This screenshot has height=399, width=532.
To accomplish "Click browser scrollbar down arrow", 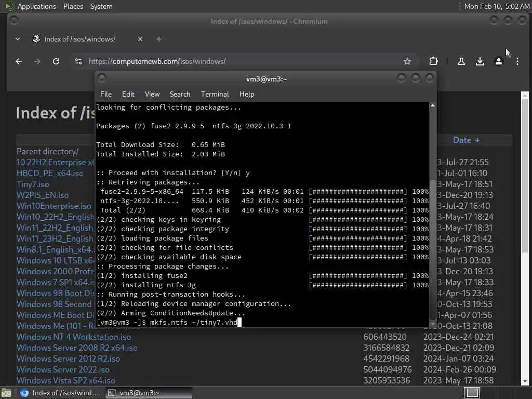I will click(525, 382).
